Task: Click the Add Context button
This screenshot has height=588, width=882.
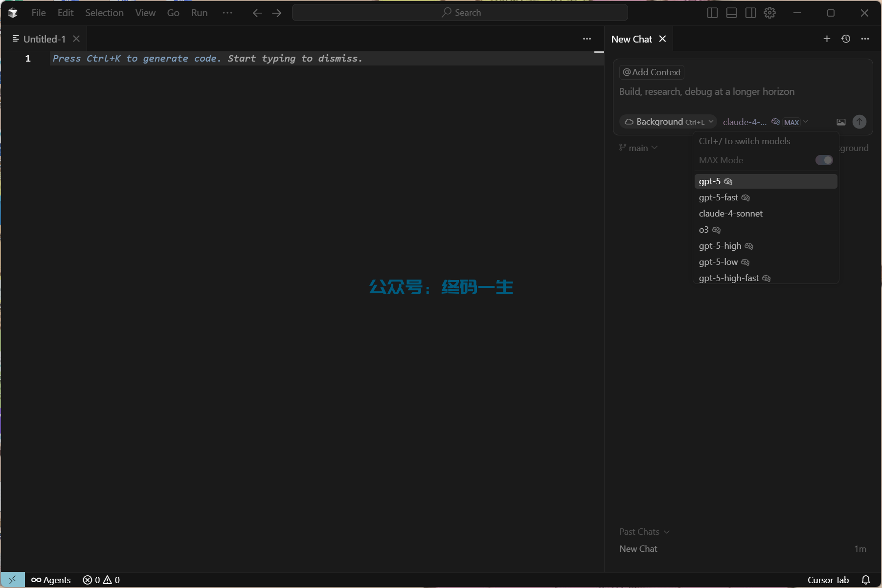Action: [652, 72]
